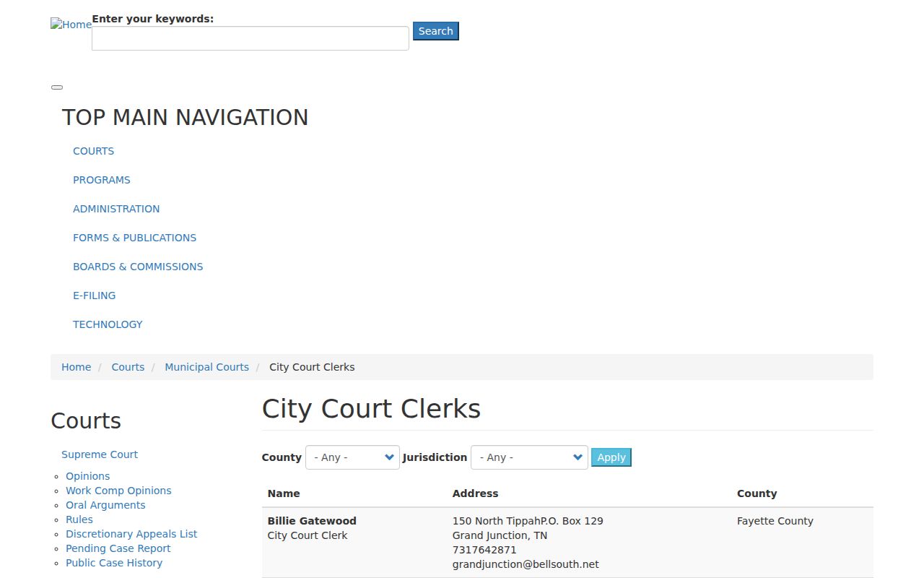Viewport: 924px width, 578px height.
Task: Apply the selected court clerk filters
Action: pos(611,457)
